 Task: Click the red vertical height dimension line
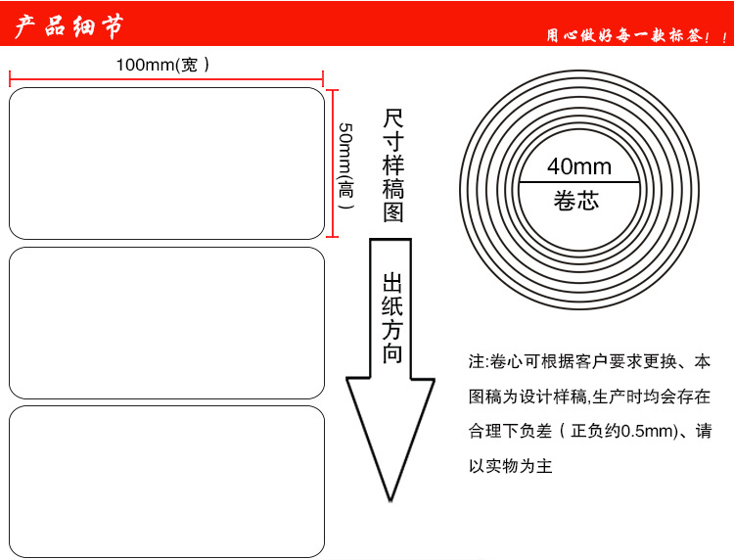tap(333, 163)
